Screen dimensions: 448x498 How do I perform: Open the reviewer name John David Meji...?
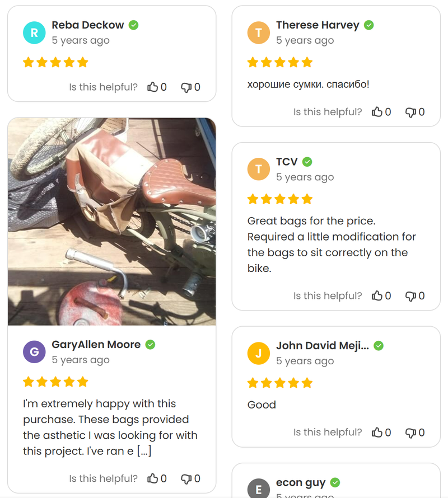(x=323, y=346)
